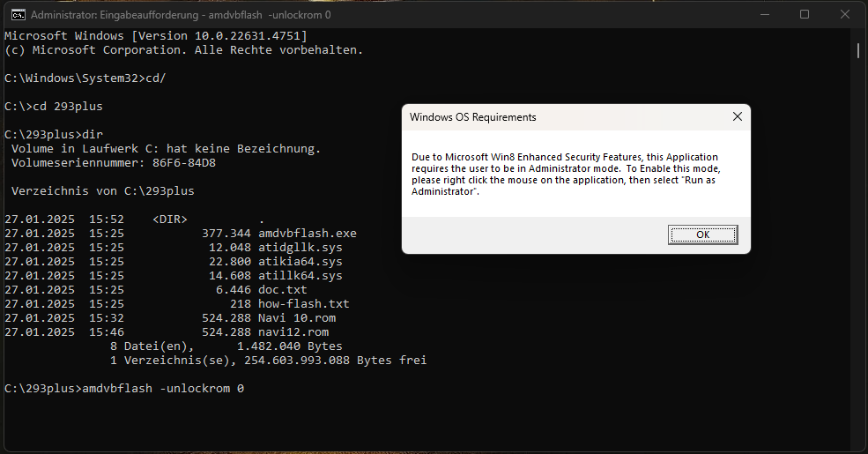Click the <DIR> entry in listing

[170, 220]
